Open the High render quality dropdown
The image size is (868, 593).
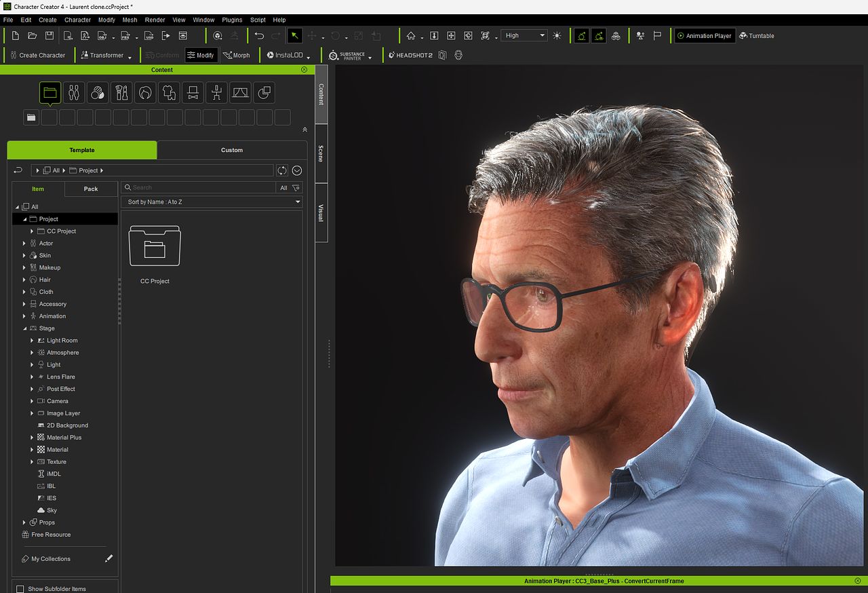524,36
